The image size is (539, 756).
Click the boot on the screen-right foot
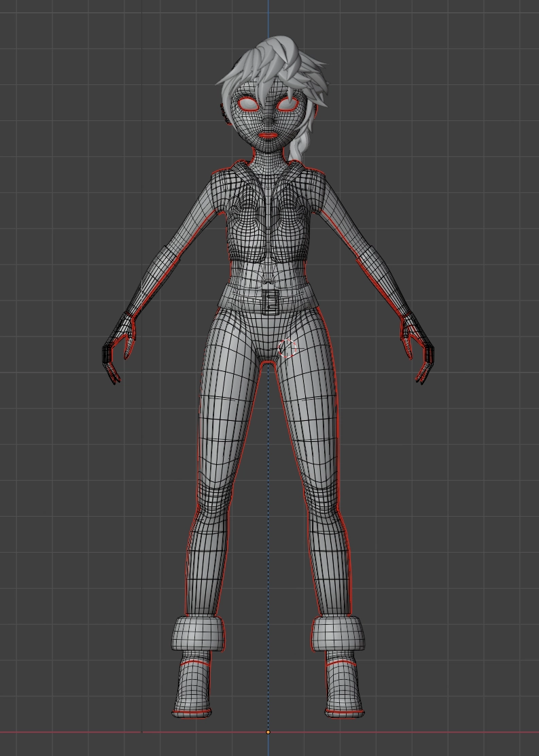(x=343, y=688)
